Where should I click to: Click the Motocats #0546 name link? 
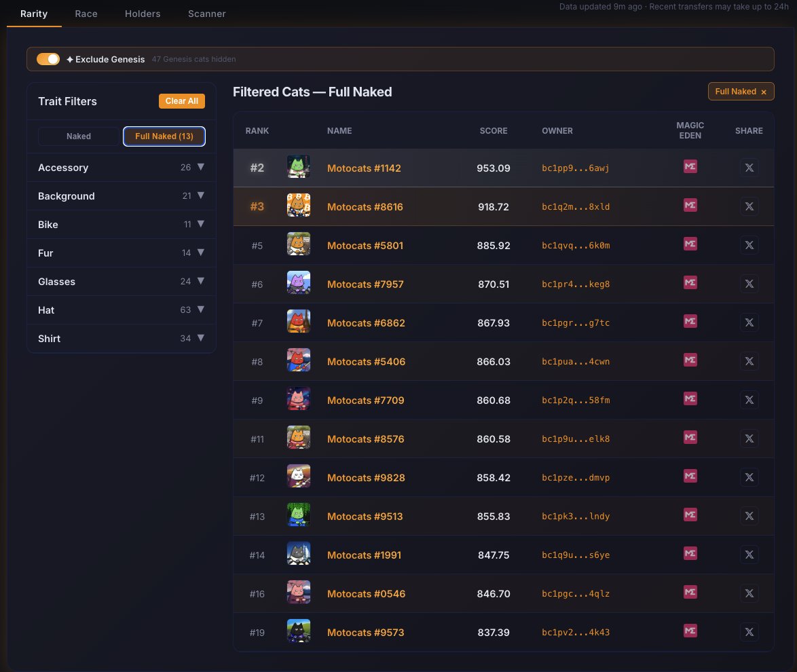click(366, 594)
